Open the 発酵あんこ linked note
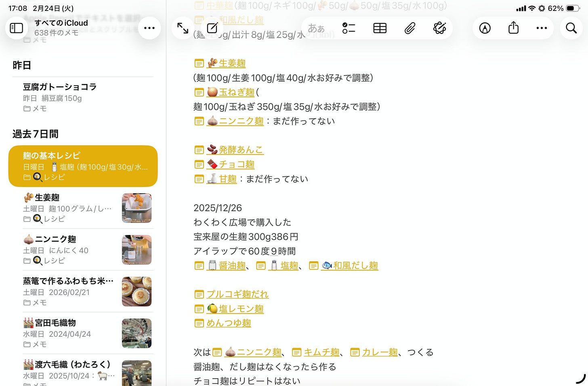Screen dimensions: 588x386 coord(235,150)
